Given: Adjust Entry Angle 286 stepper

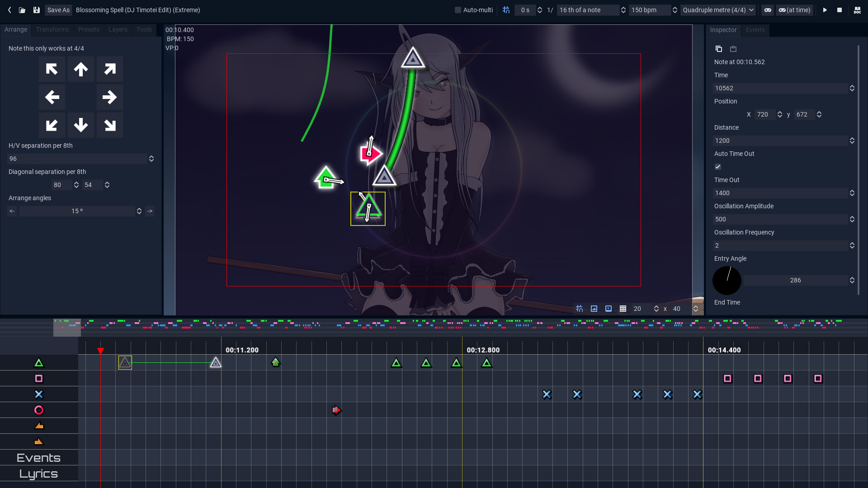Looking at the screenshot, I should pos(852,280).
